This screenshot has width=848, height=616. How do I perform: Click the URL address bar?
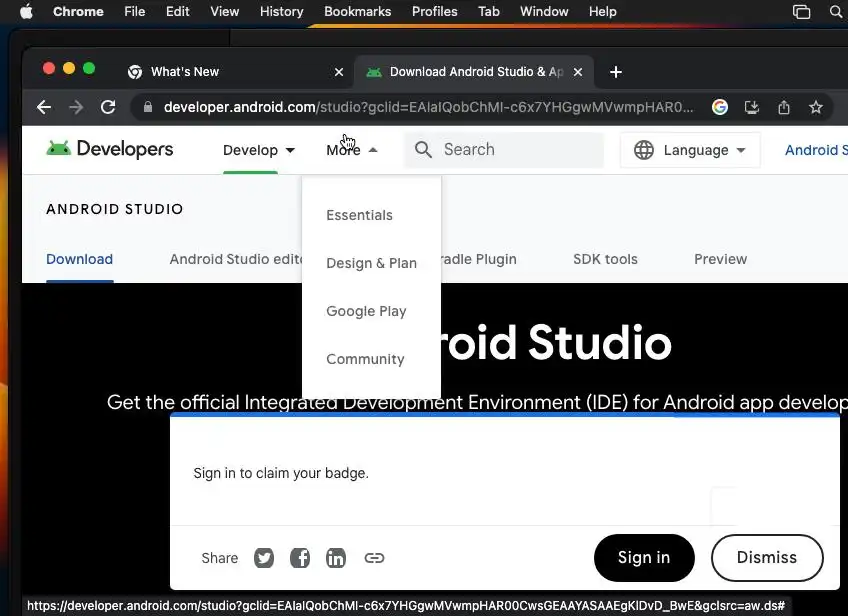tap(428, 107)
